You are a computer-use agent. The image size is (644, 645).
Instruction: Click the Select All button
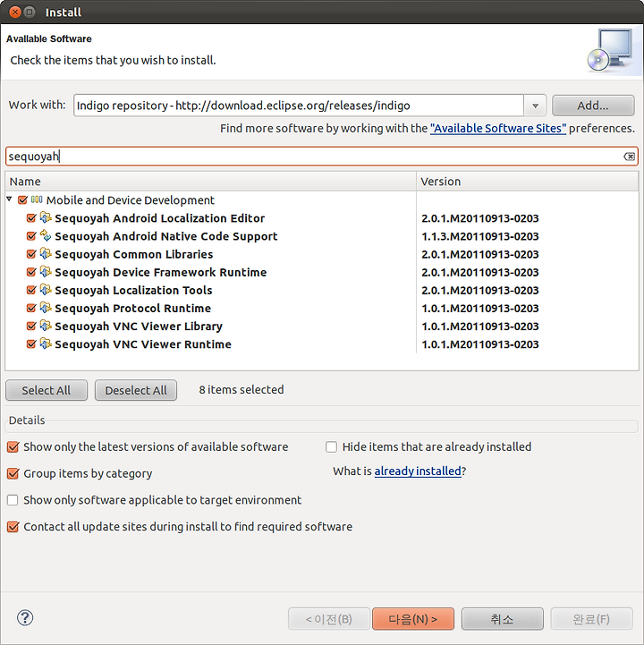46,390
